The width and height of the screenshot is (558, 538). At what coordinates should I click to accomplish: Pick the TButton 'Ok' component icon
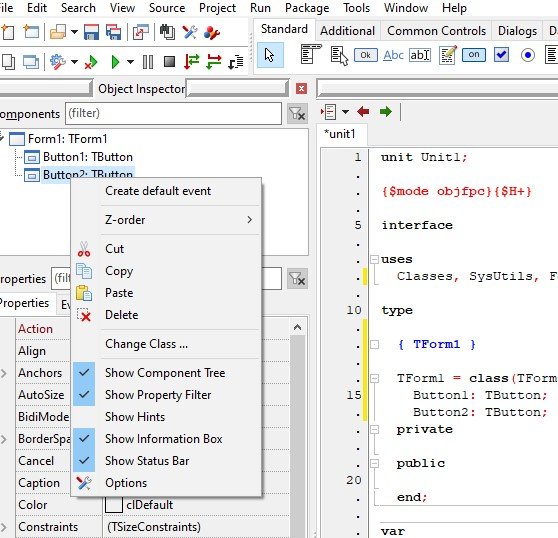365,55
